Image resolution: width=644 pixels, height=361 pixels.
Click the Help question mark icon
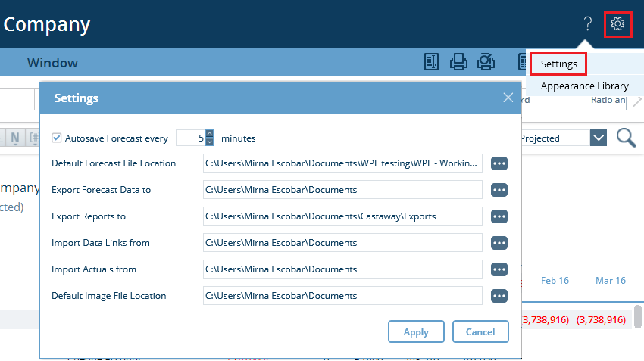click(x=587, y=24)
